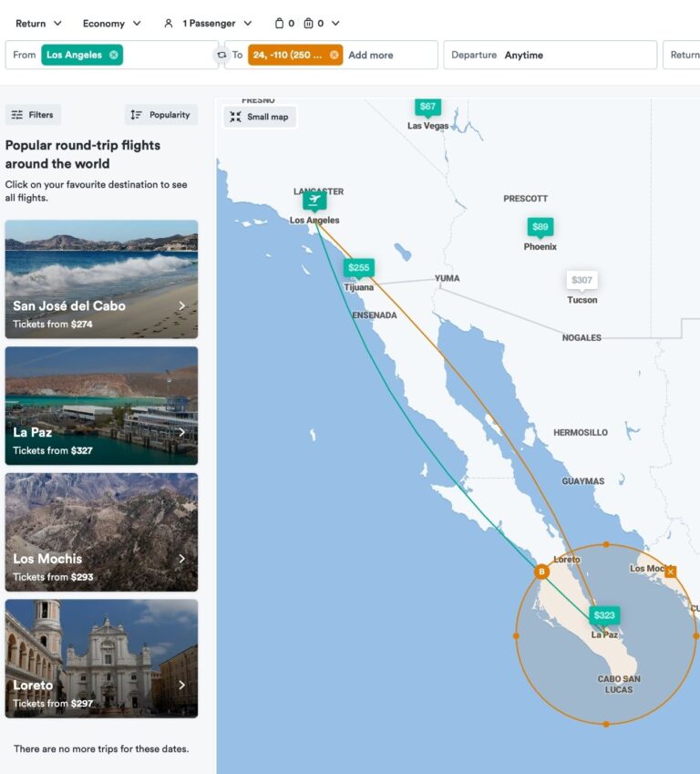Click the swap origin and destination icon
Image resolution: width=700 pixels, height=774 pixels.
coord(221,55)
